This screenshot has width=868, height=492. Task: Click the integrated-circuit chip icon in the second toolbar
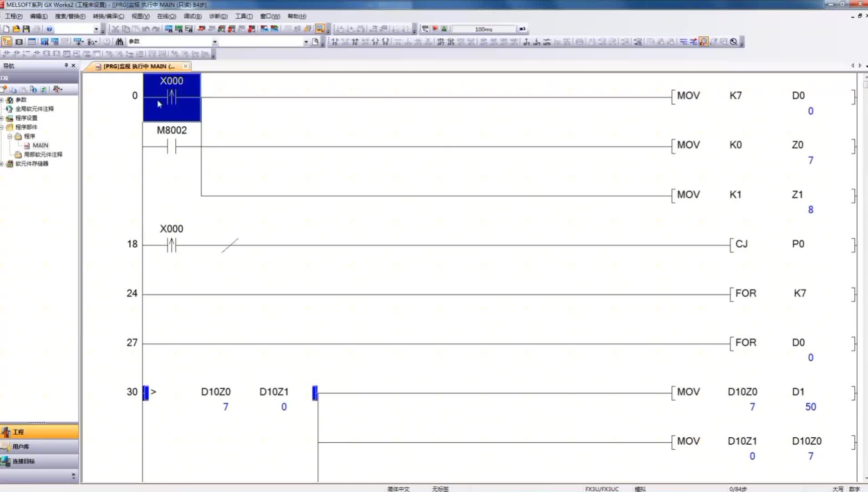click(19, 41)
